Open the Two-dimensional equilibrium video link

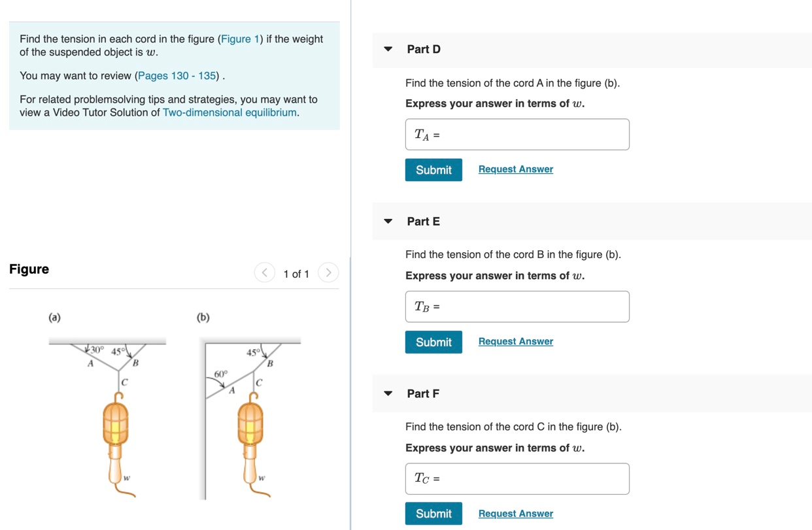coord(228,112)
